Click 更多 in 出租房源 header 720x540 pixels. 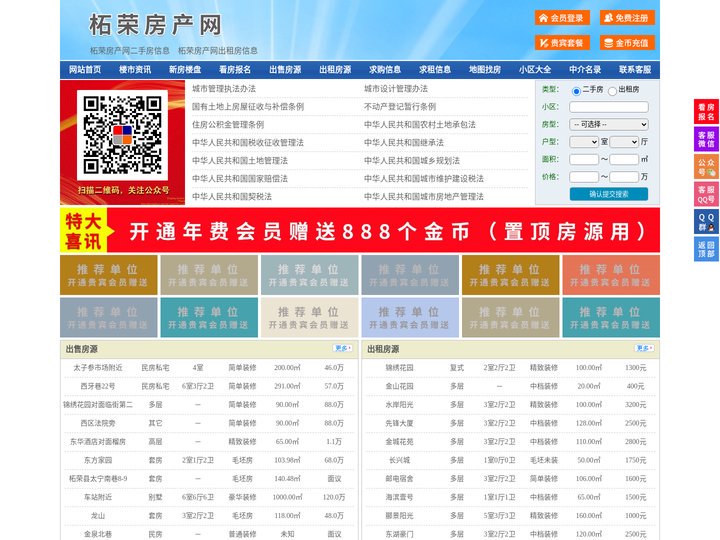644,349
